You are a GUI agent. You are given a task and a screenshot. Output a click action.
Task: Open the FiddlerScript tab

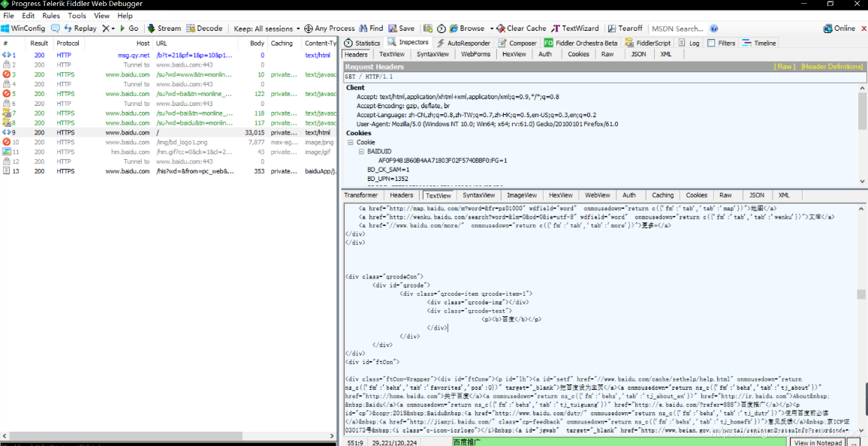pos(648,43)
